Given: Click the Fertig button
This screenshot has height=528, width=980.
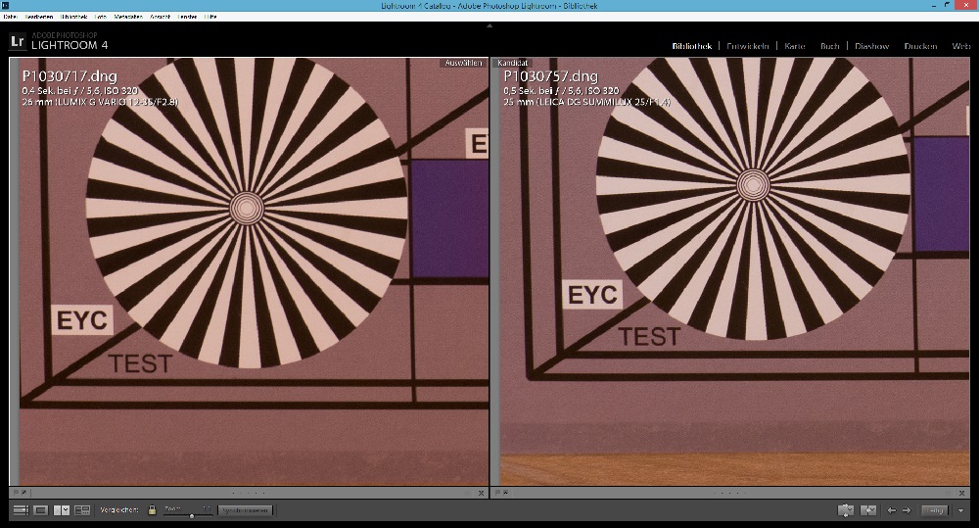Looking at the screenshot, I should (936, 510).
